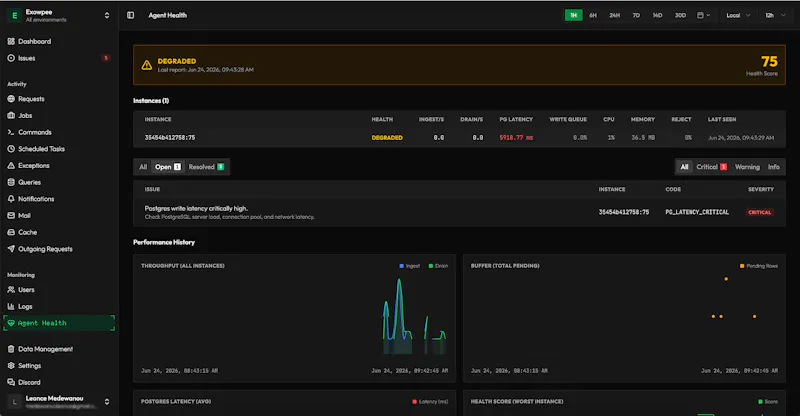Switch to the Resolved issues tab
The width and height of the screenshot is (800, 416).
click(x=206, y=167)
